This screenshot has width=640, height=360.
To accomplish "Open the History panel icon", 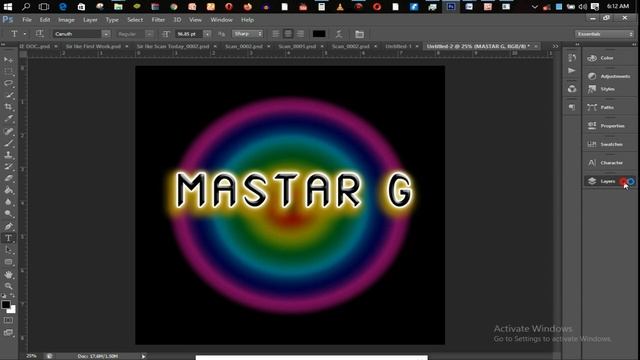I will point(572,58).
